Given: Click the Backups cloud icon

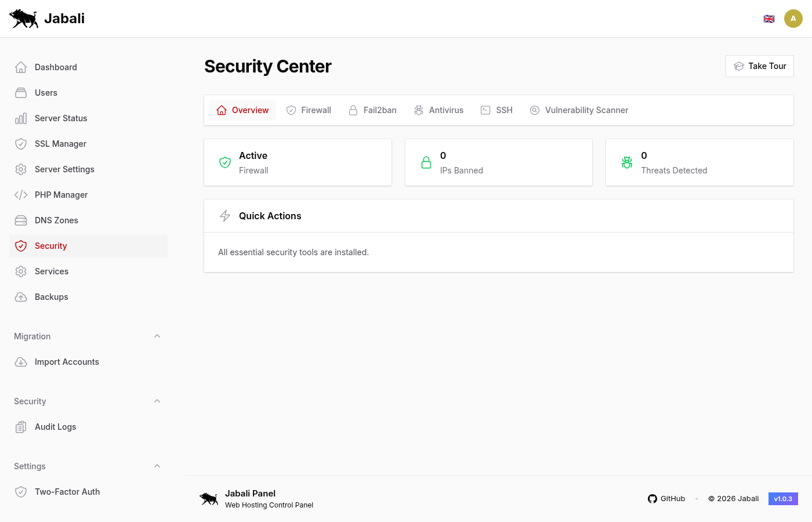Looking at the screenshot, I should [21, 296].
